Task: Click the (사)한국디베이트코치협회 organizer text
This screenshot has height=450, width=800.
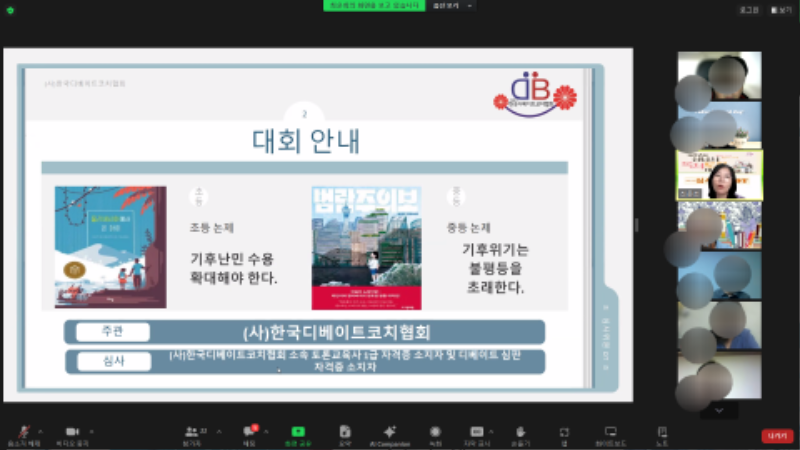Action: click(337, 333)
